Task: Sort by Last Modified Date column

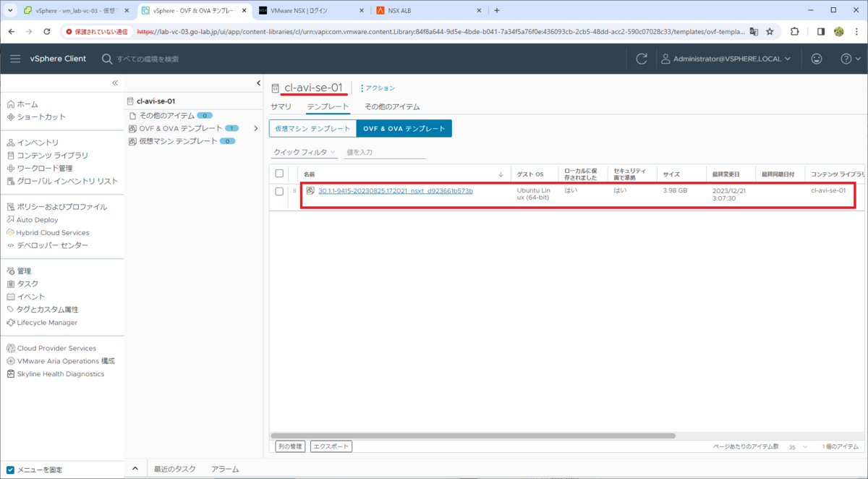Action: (726, 174)
